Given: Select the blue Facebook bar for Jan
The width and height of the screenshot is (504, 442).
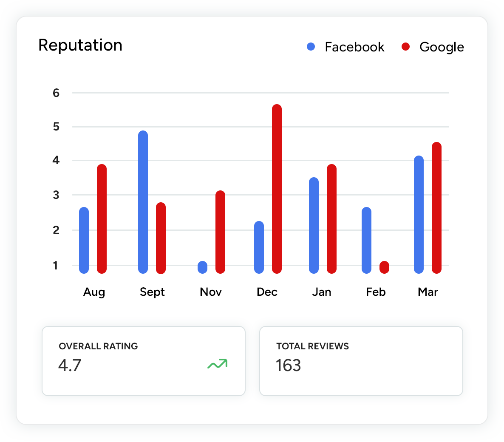Looking at the screenshot, I should [314, 225].
